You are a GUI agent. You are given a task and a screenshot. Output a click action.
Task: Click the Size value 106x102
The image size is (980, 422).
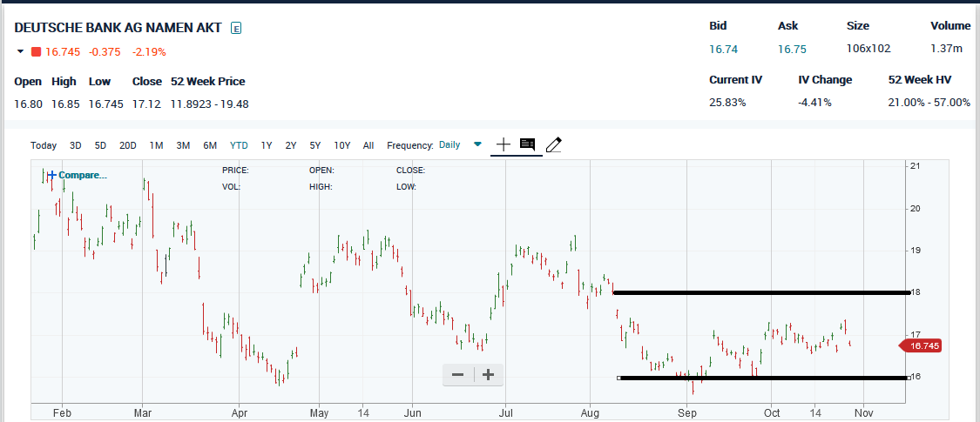[x=868, y=49]
